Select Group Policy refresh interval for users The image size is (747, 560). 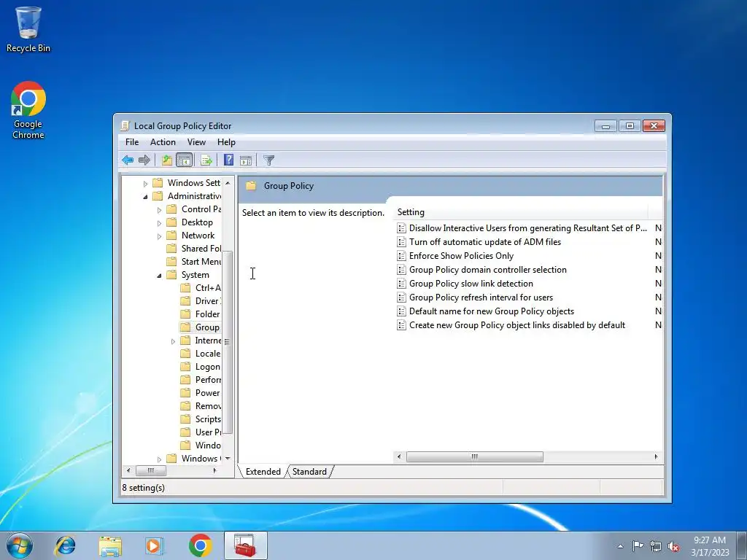click(x=476, y=297)
